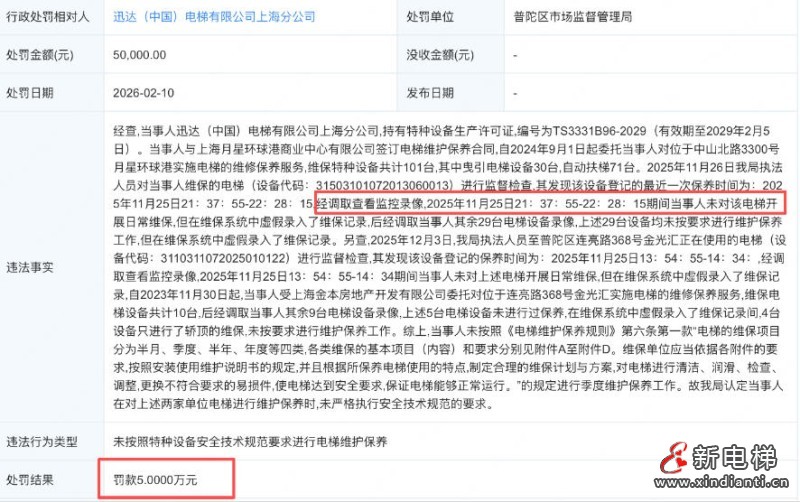Viewport: 800px width, 502px height.
Task: Click the 违法事实 row label
Action: (x=30, y=267)
